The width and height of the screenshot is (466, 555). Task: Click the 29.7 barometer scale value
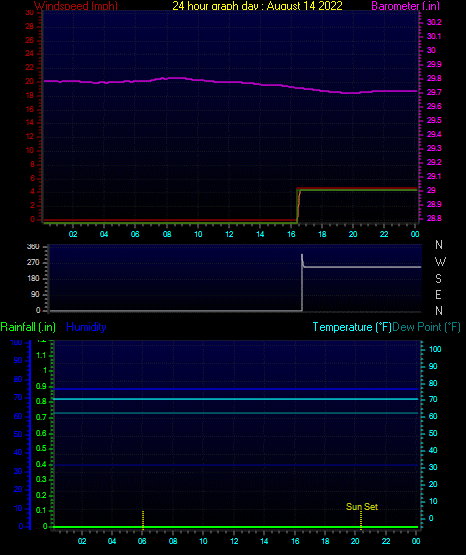tap(434, 92)
